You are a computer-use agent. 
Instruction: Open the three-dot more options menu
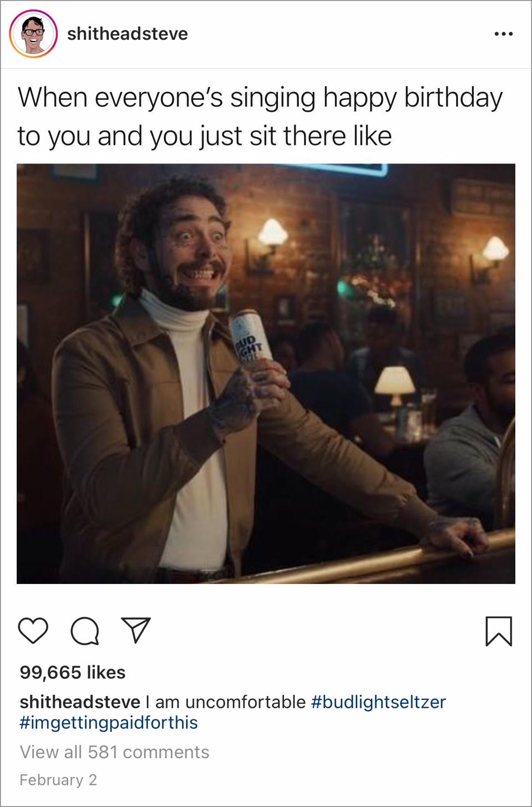coord(503,34)
